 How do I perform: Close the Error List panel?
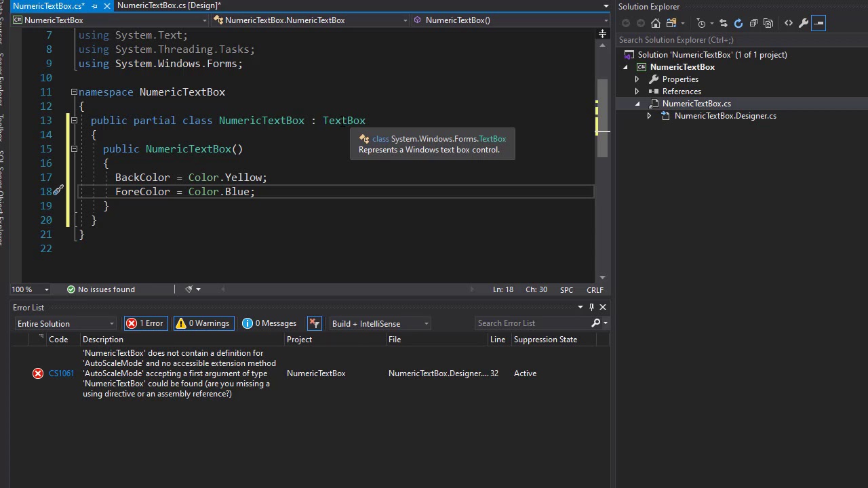[603, 307]
